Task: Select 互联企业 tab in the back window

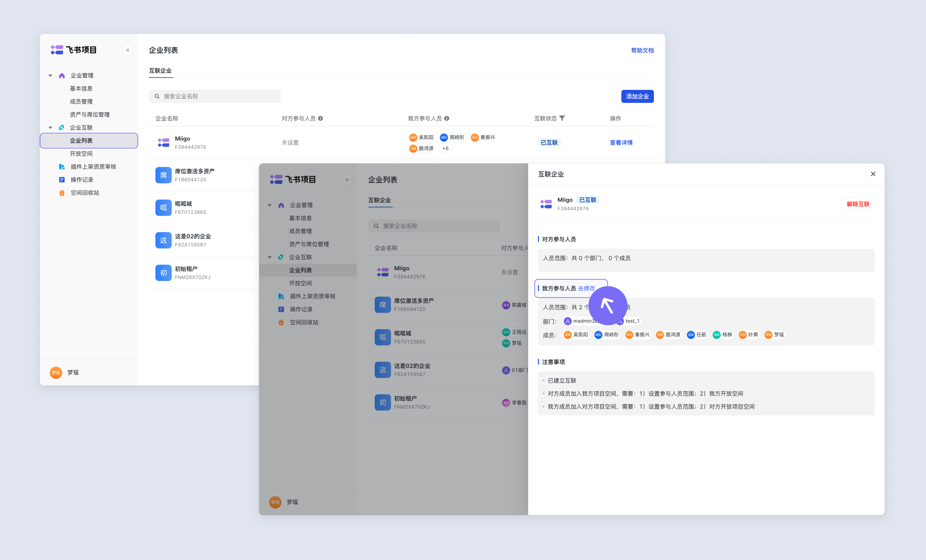Action: (160, 71)
